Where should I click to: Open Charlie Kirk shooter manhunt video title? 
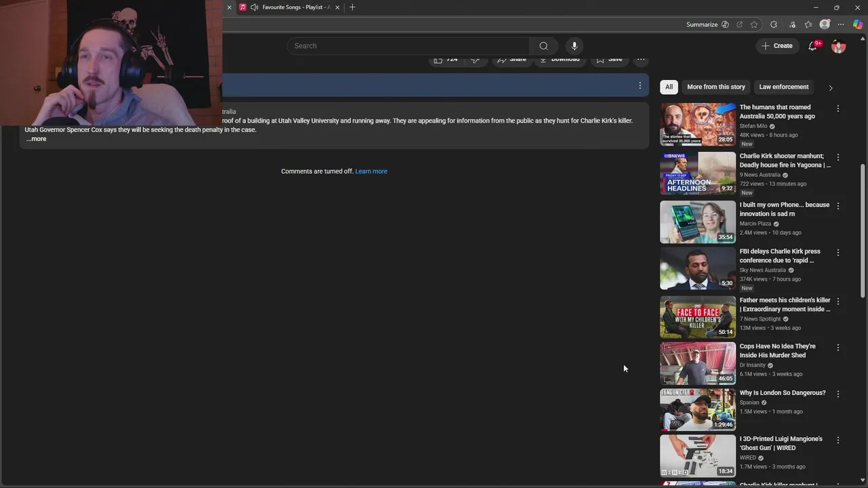[x=785, y=161]
